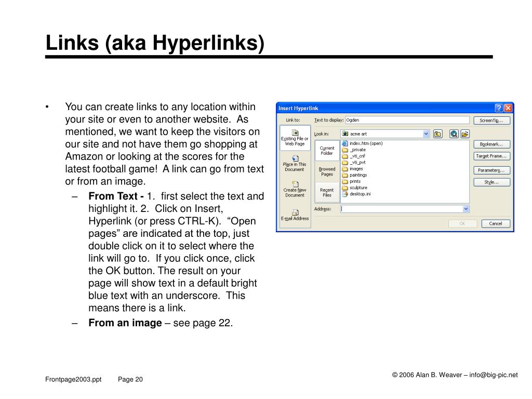Click the Text to display field
The height and width of the screenshot is (399, 532).
(407, 120)
